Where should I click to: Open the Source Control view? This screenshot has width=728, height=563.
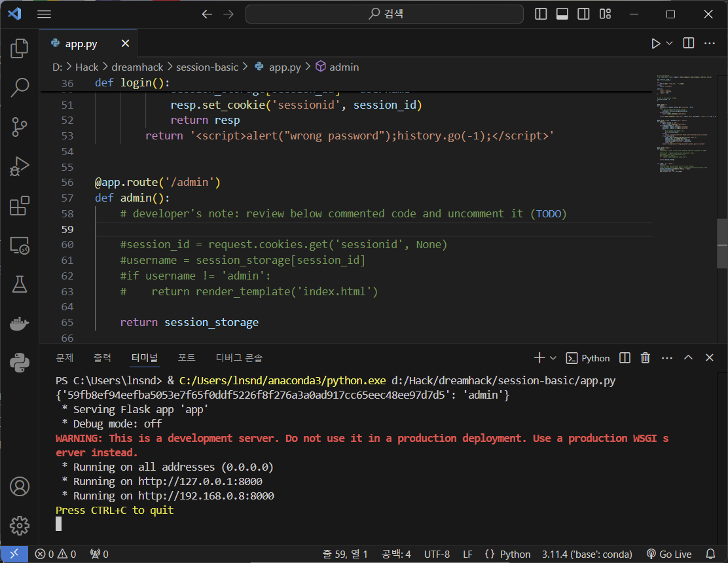click(x=20, y=127)
